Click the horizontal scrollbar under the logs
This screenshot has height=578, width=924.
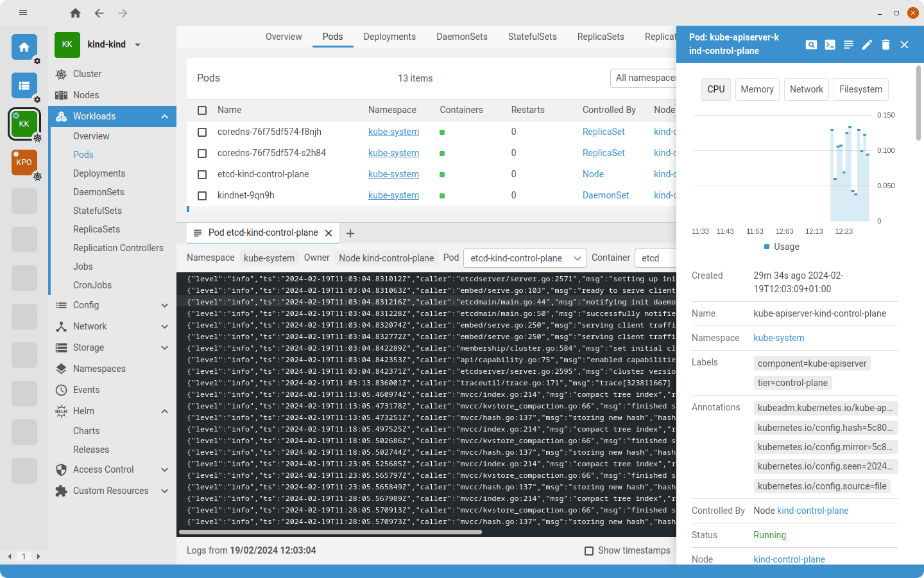tap(330, 532)
